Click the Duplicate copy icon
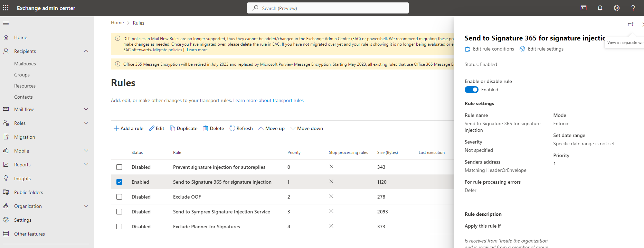 pos(172,128)
